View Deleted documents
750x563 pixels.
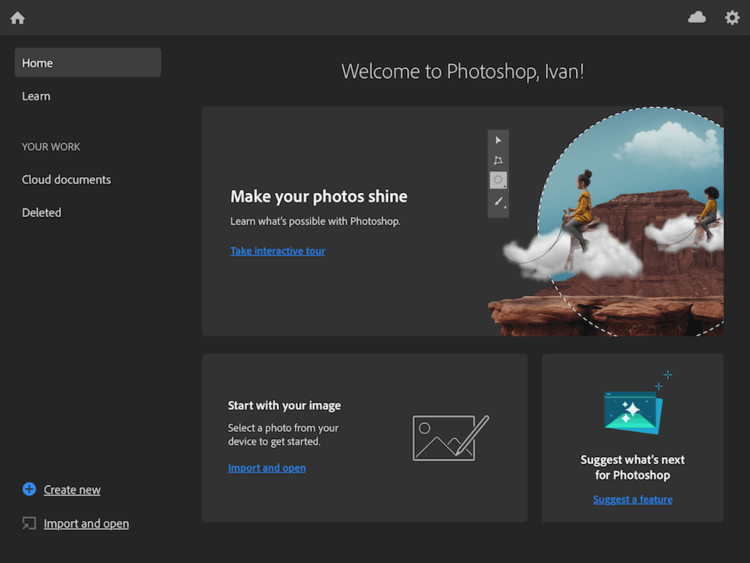pos(42,212)
